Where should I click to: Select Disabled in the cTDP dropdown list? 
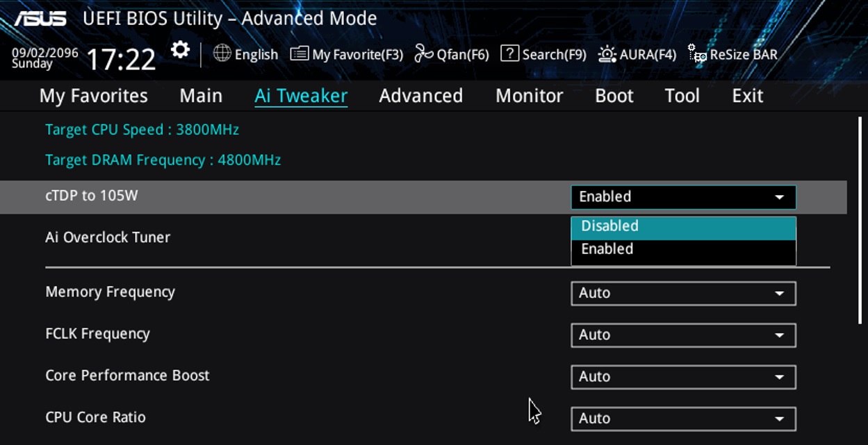[x=683, y=226]
